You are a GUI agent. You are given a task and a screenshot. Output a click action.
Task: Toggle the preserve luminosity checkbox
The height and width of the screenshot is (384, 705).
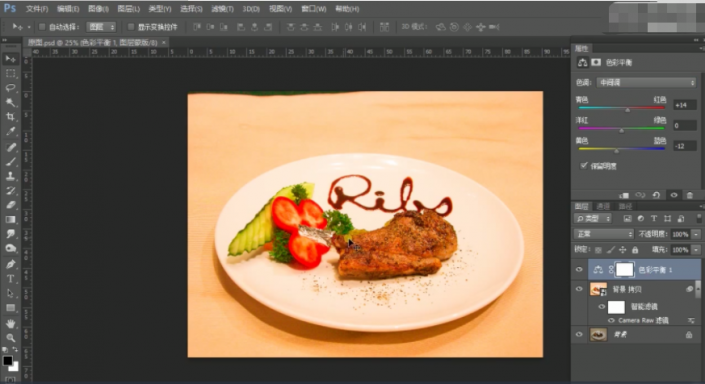pyautogui.click(x=584, y=166)
